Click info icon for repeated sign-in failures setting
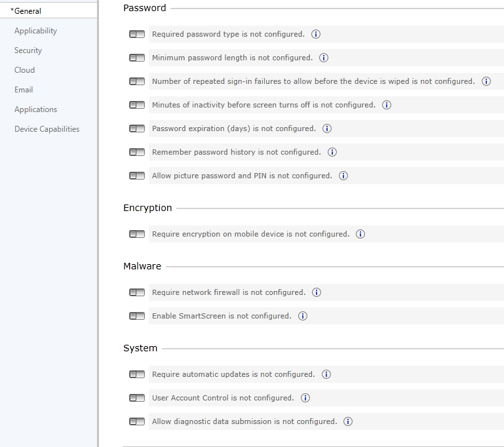This screenshot has width=504, height=447. [486, 81]
